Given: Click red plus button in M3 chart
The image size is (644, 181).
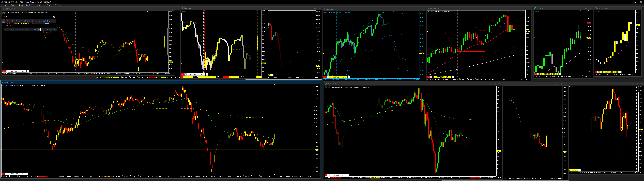Looking at the screenshot, I should click(3, 174).
